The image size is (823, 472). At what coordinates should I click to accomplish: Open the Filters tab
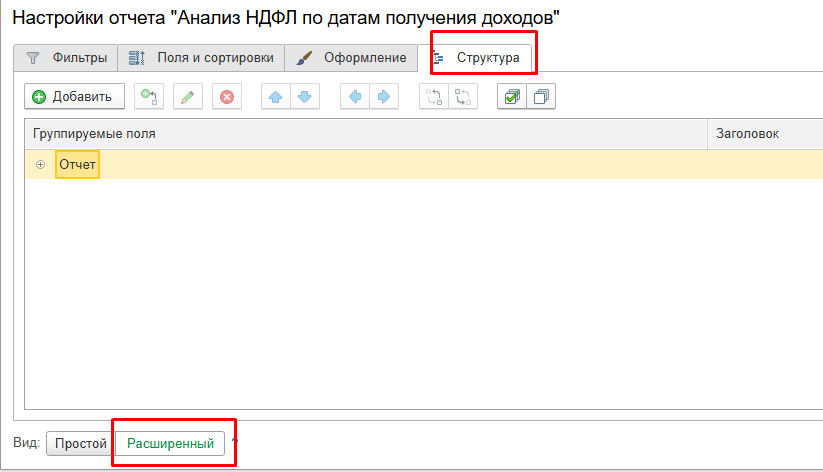[66, 58]
